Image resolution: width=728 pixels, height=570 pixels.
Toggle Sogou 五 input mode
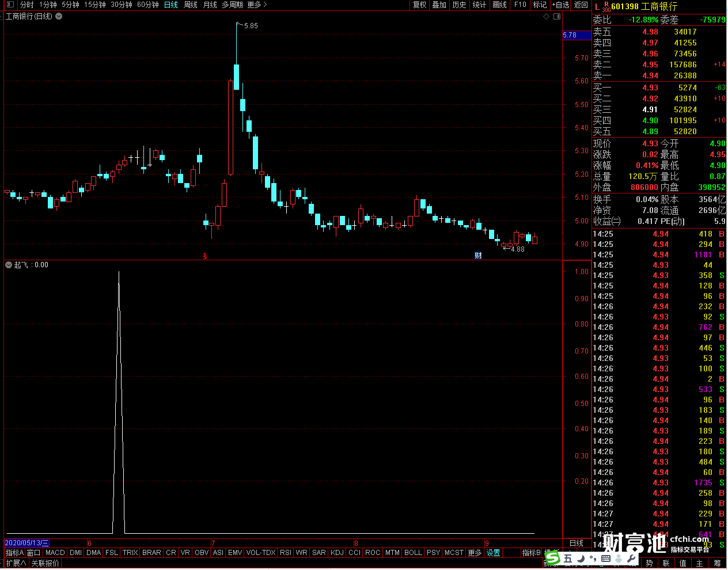pyautogui.click(x=568, y=558)
